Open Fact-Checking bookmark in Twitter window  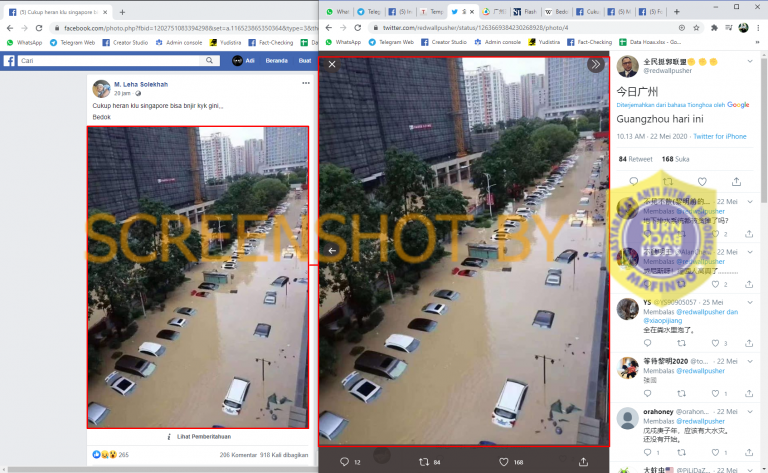(589, 42)
